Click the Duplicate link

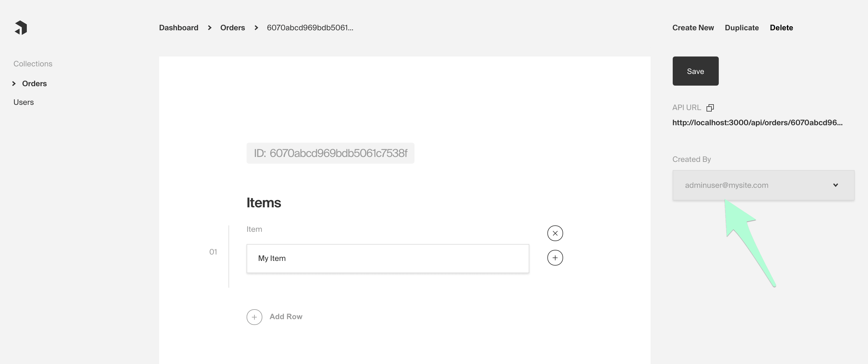pos(742,27)
